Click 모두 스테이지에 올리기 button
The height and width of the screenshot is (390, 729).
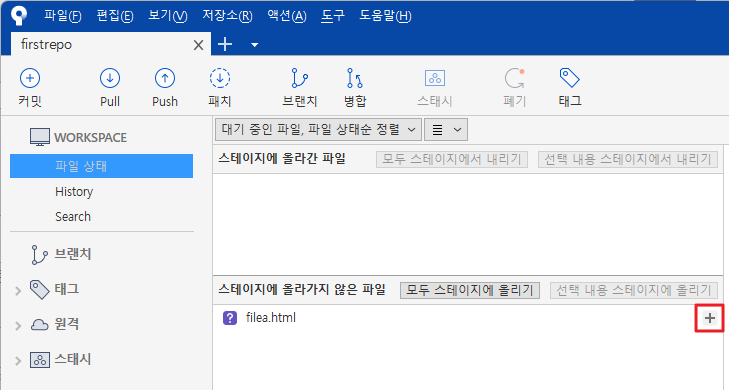470,290
